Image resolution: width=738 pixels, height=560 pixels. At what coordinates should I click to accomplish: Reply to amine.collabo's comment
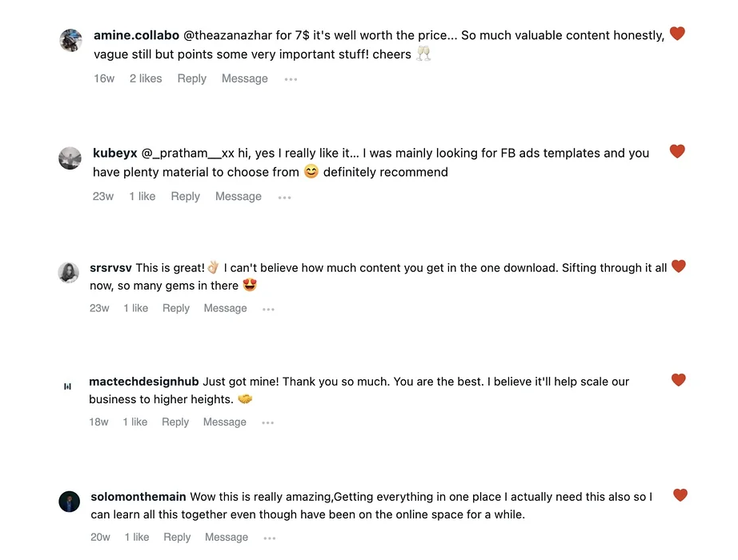(191, 78)
